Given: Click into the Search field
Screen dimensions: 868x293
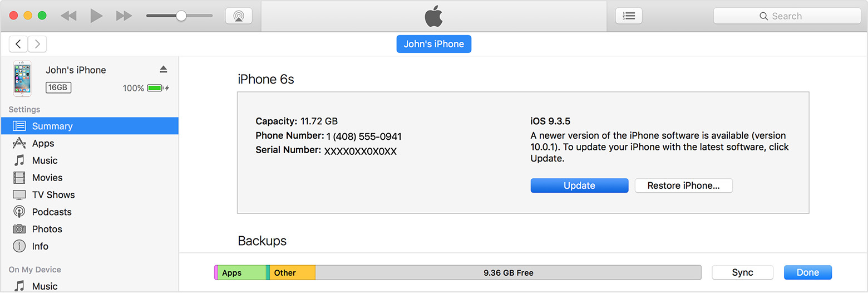Looking at the screenshot, I should (x=787, y=16).
